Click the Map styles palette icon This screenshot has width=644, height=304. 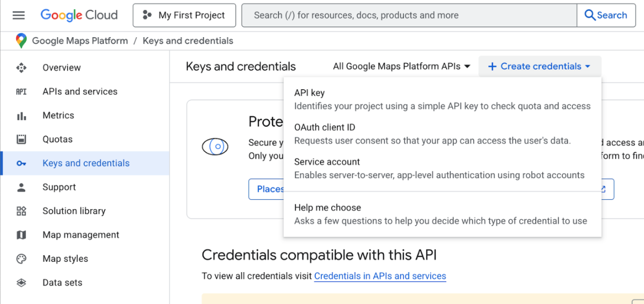[21, 259]
